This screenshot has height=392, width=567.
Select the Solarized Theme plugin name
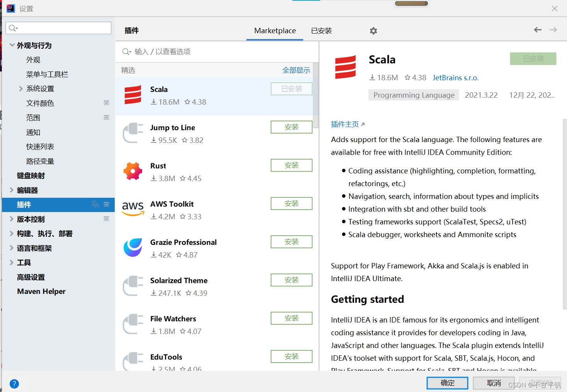click(x=179, y=280)
